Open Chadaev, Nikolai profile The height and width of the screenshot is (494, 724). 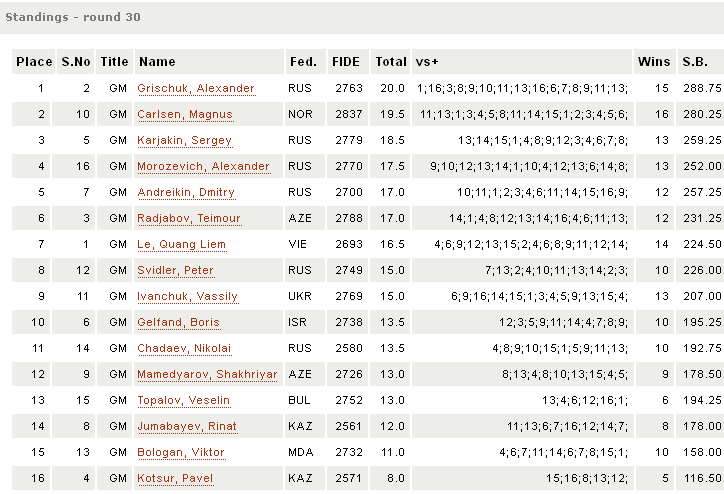click(x=184, y=348)
